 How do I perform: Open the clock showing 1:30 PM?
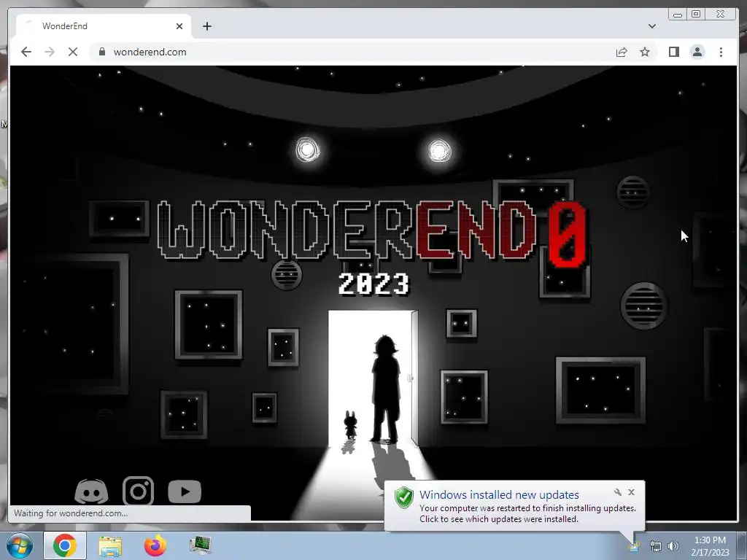click(x=710, y=546)
